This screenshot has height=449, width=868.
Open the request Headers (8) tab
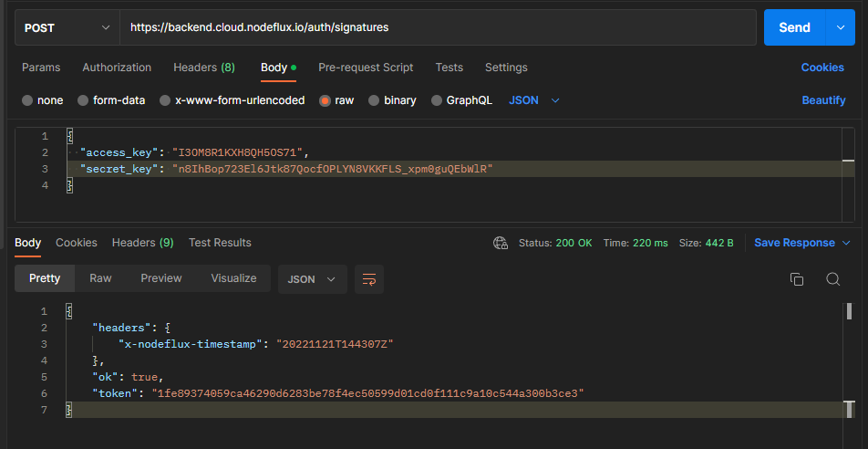204,68
